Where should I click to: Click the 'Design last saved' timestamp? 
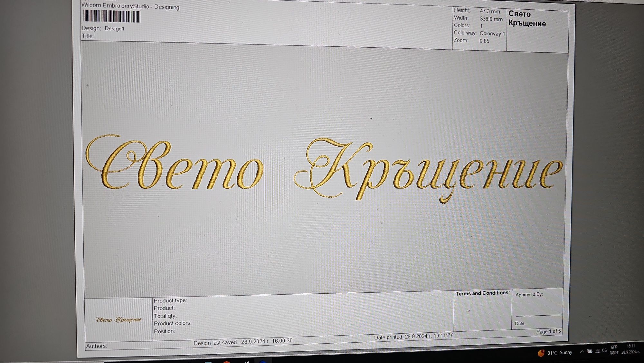243,342
